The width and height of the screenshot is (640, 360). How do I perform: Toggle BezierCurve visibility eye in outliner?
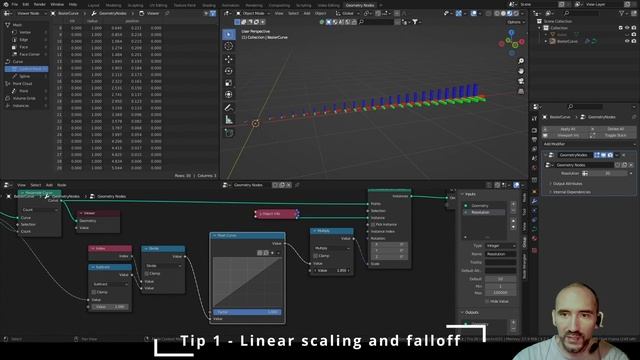(627, 41)
